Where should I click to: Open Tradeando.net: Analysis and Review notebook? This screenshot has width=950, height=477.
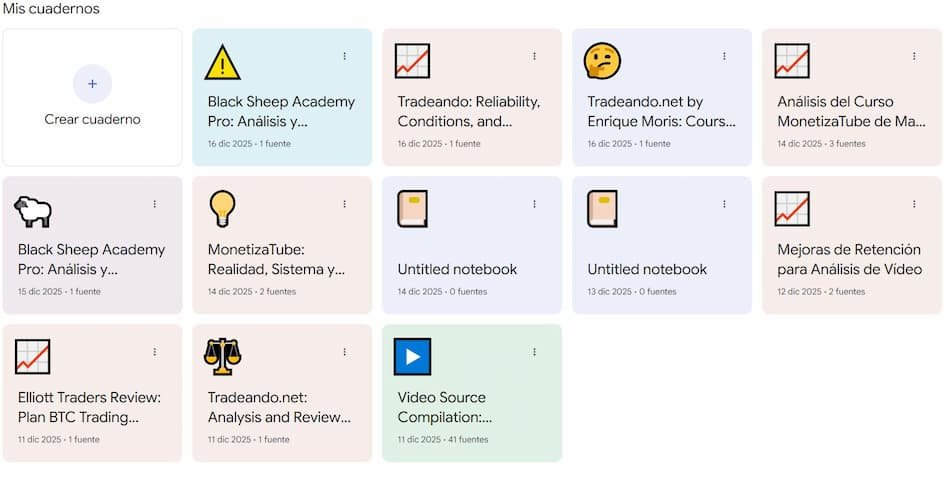281,407
